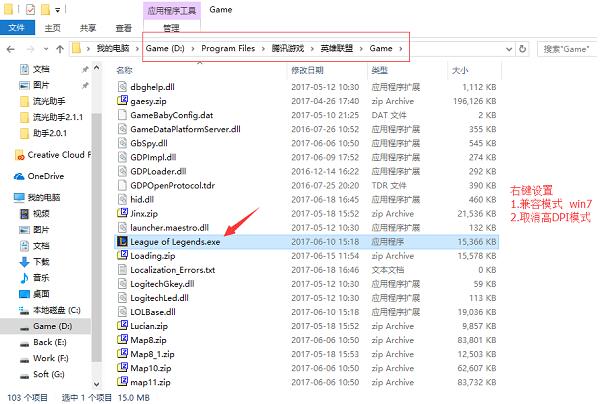Click navigation pane scroll down arrow
Image resolution: width=605 pixels, height=404 pixels.
(96, 384)
